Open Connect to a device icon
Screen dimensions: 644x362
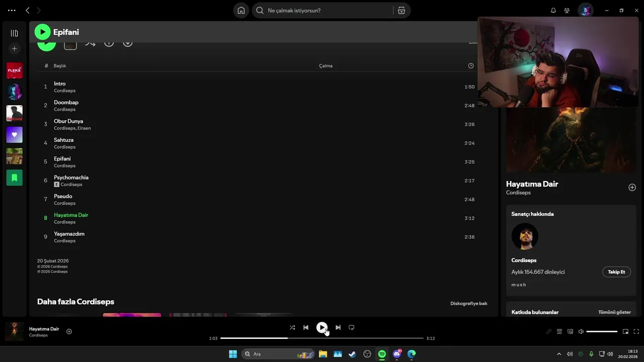tap(570, 331)
